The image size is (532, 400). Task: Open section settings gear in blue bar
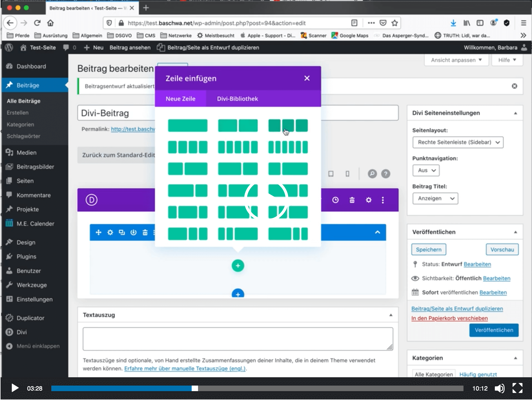click(x=110, y=232)
